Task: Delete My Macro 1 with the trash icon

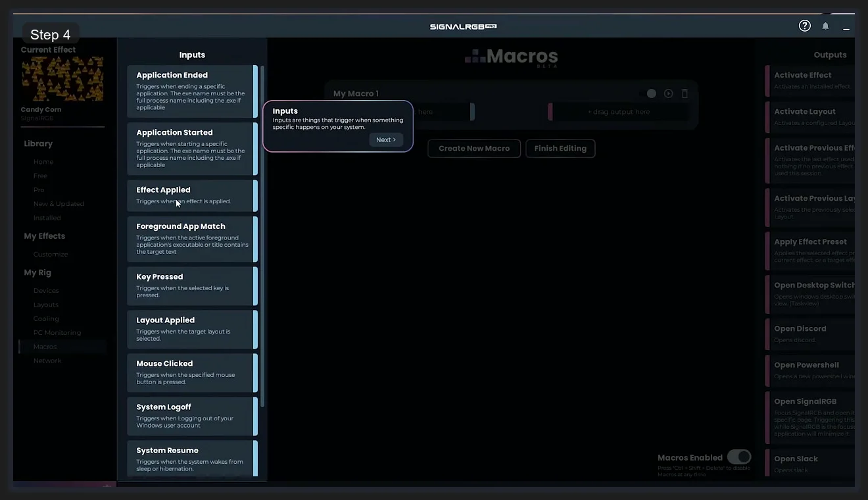Action: point(685,93)
